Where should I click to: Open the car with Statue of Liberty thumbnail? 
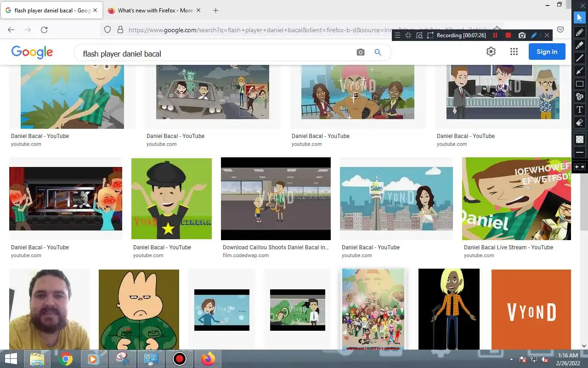click(x=213, y=92)
